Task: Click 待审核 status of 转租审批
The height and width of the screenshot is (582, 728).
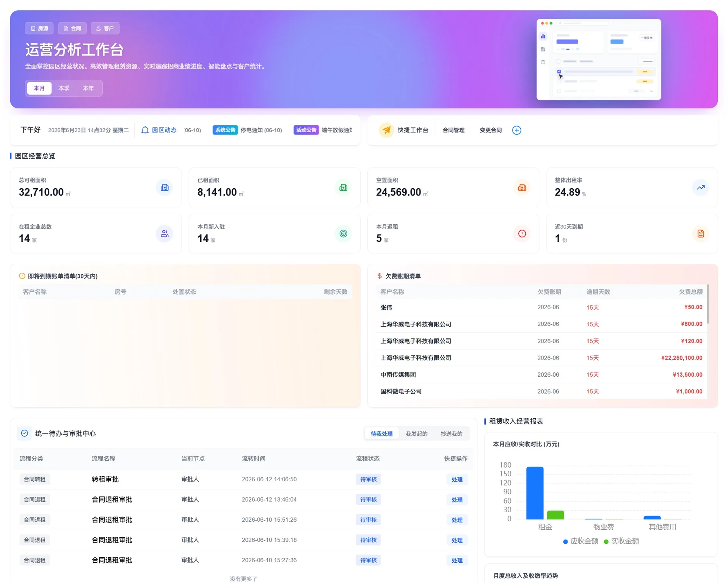Action: (368, 479)
